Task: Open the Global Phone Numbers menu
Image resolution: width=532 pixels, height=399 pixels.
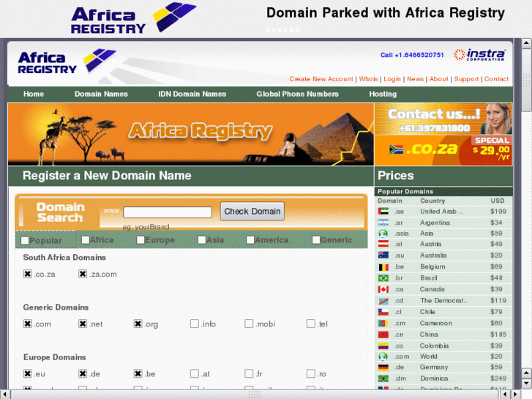Action: tap(298, 94)
